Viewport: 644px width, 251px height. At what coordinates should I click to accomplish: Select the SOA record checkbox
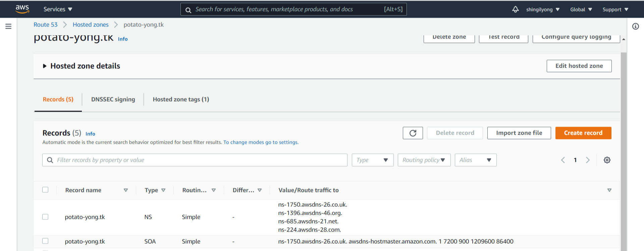45,241
